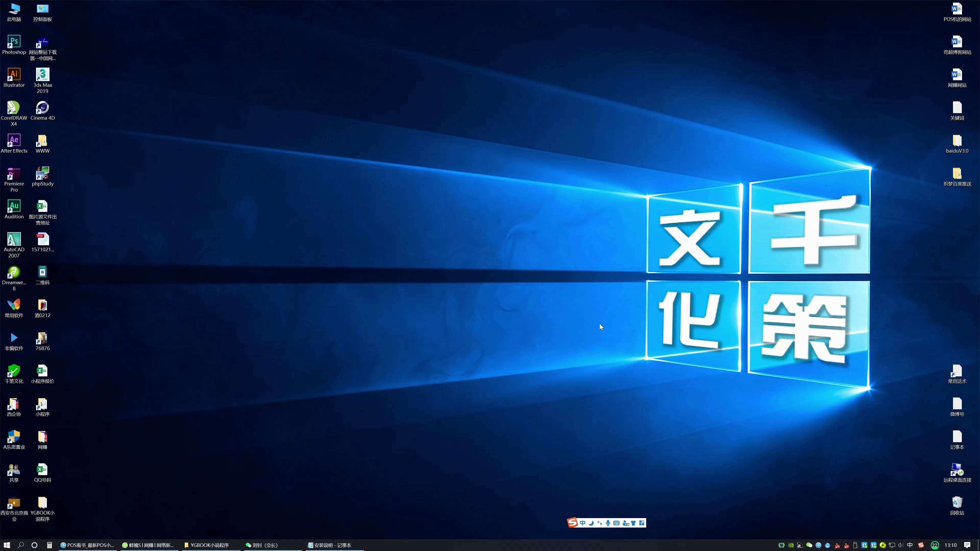980x551 pixels.
Task: Switch to 安装说明 - 记事本 taskbar item
Action: coord(330,545)
